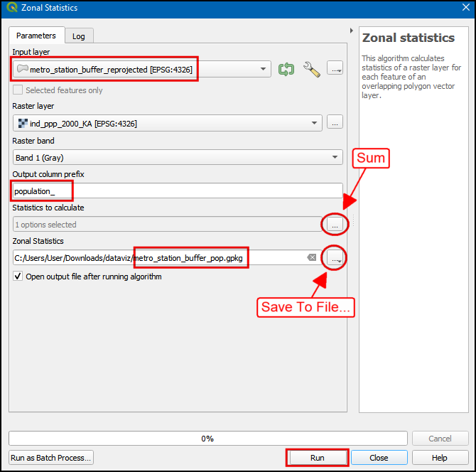476x472 pixels.
Task: Switch to the Log tab
Action: coord(79,36)
